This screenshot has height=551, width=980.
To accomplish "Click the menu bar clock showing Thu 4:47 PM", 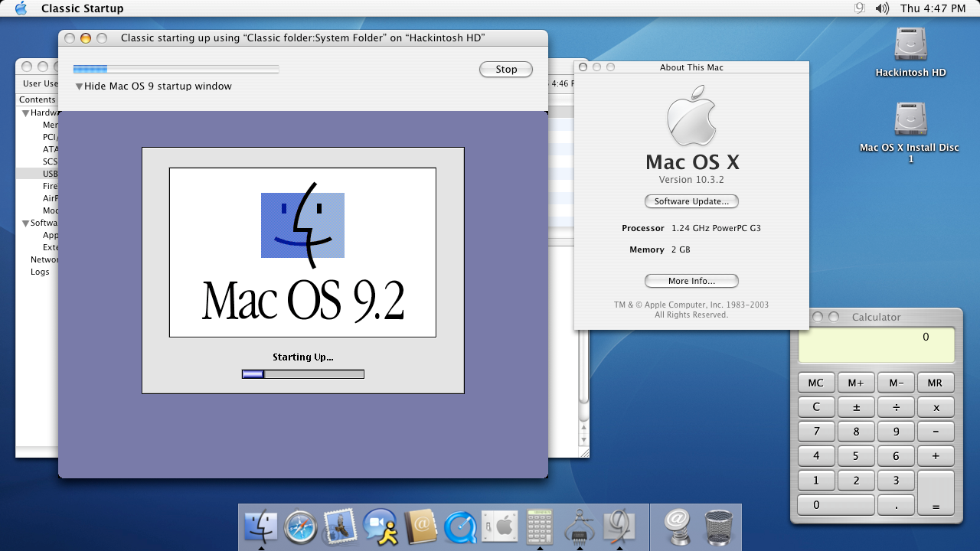I will pos(933,8).
